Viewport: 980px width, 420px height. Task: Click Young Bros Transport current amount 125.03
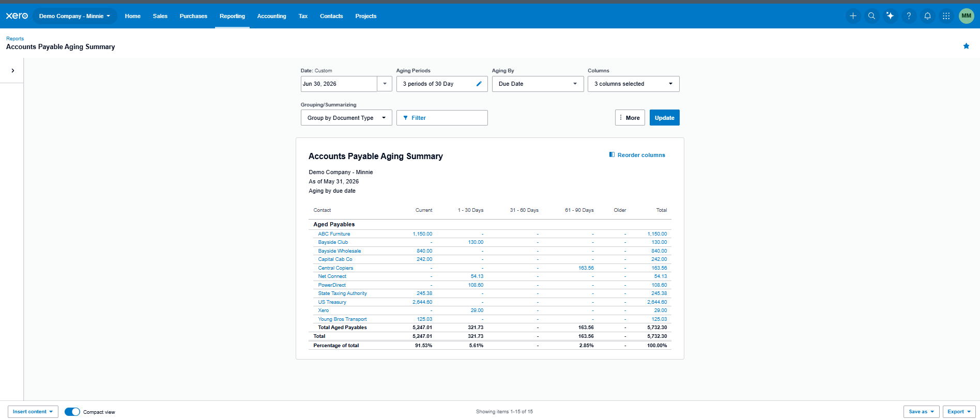(424, 319)
